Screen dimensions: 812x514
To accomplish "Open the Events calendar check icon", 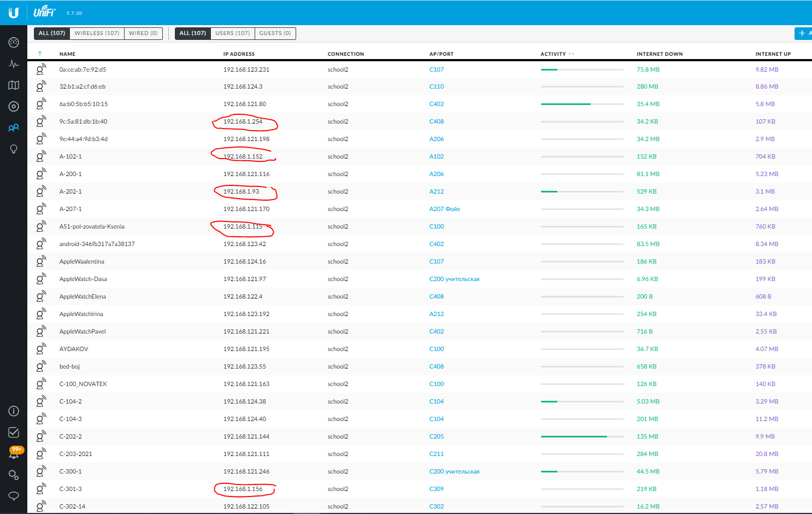I will 14,433.
